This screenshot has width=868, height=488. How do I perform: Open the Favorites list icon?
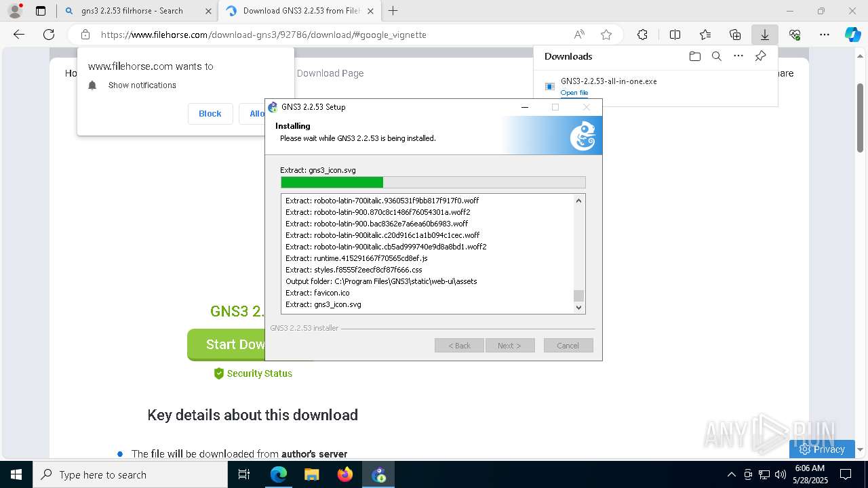[705, 35]
